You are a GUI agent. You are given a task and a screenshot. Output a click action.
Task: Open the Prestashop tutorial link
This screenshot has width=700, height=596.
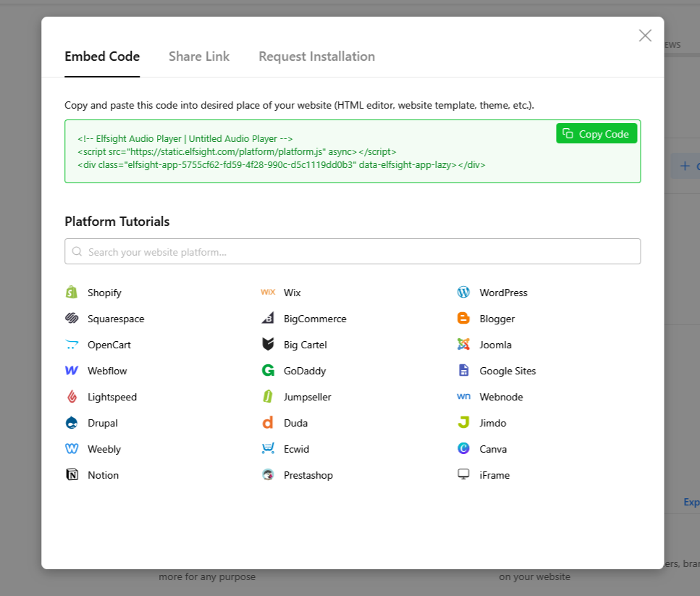tap(308, 476)
